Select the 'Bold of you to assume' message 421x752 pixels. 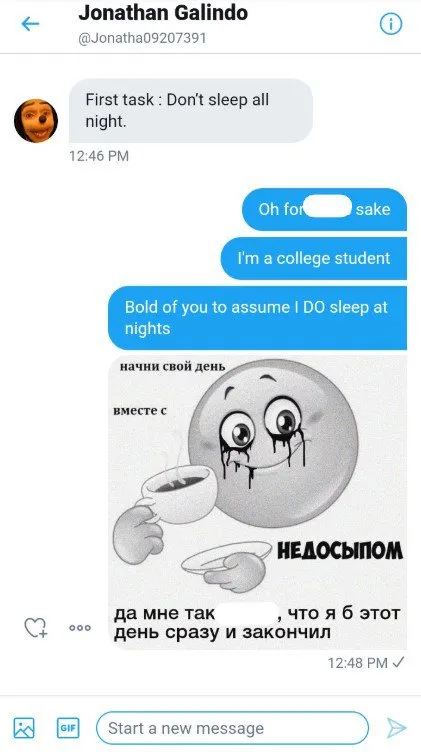click(x=257, y=318)
